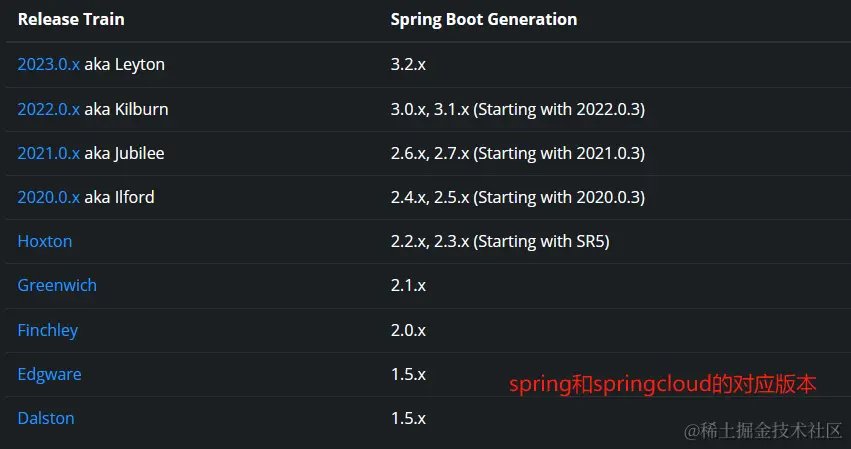851x449 pixels.
Task: Open the Edgware release link
Action: pos(49,374)
